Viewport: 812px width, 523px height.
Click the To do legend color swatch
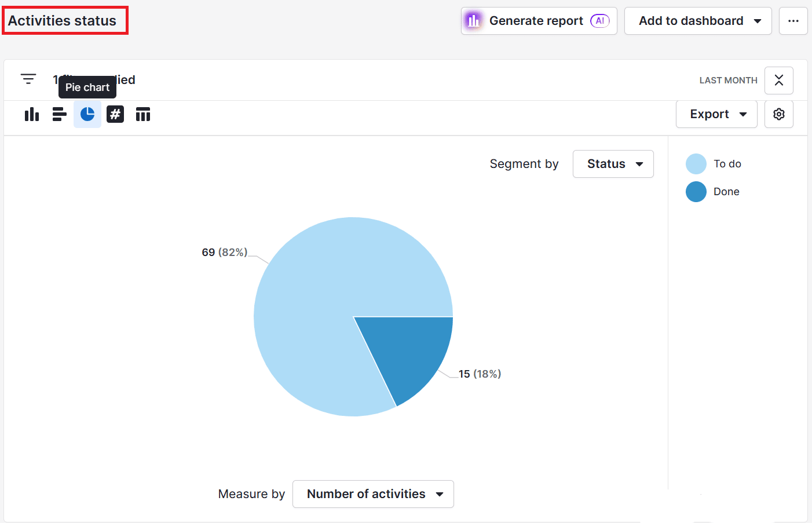point(696,164)
